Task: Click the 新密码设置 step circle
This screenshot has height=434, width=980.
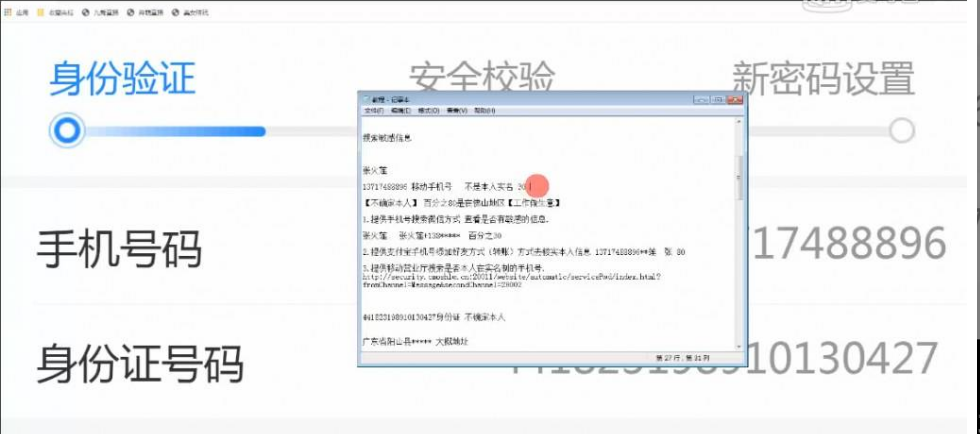Action: (x=902, y=130)
